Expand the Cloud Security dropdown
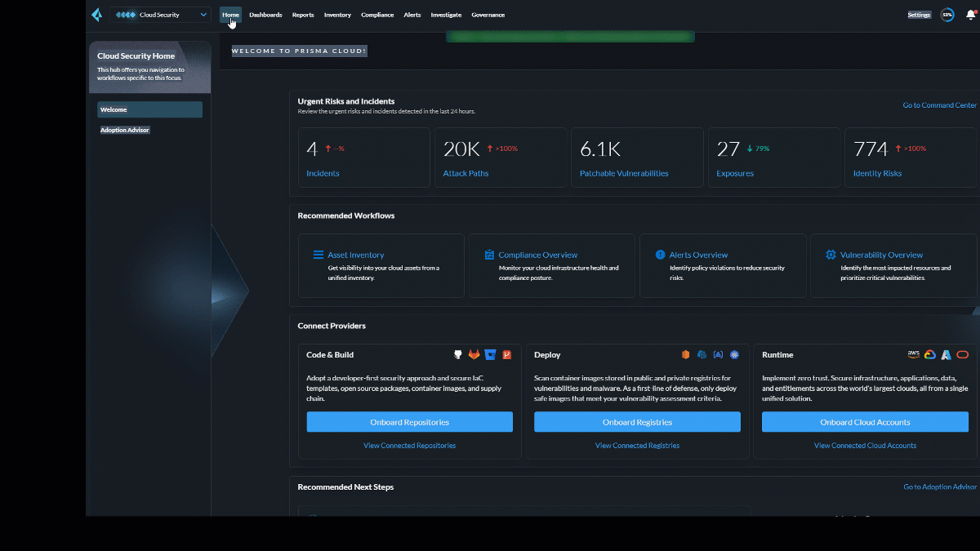 (x=160, y=15)
